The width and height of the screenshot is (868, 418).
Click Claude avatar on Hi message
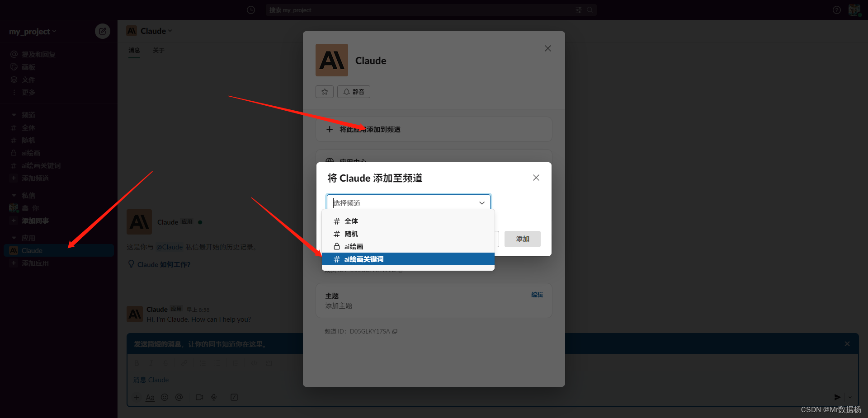click(x=135, y=314)
